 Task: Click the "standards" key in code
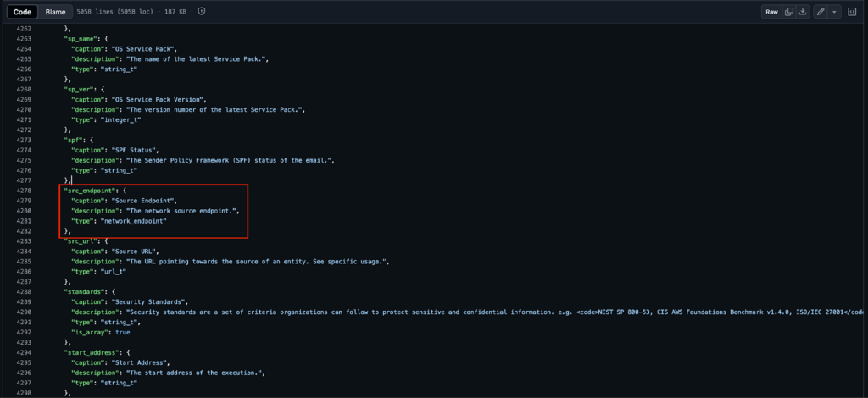86,291
